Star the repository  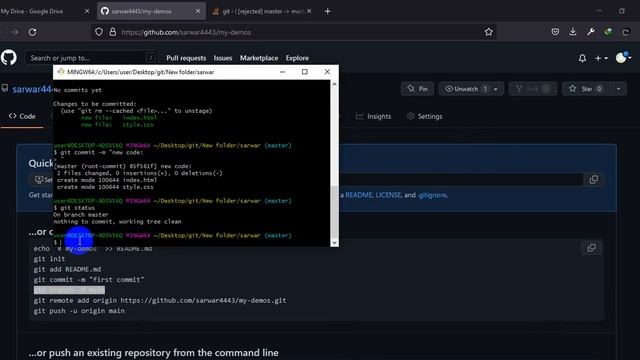(586, 89)
